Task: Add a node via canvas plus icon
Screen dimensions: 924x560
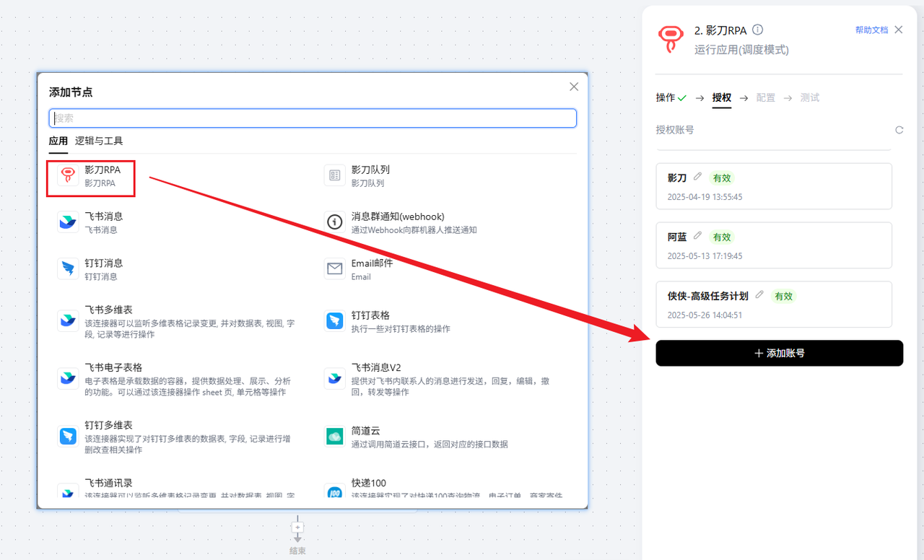Action: (297, 527)
